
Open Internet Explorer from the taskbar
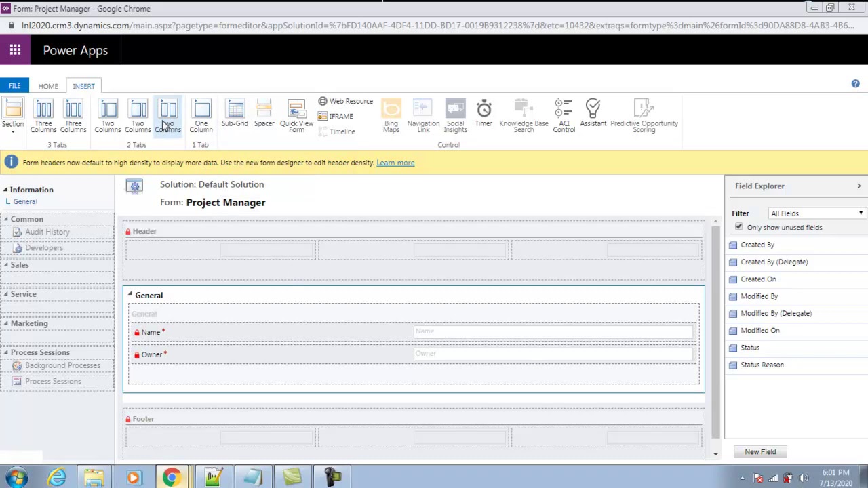point(57,478)
